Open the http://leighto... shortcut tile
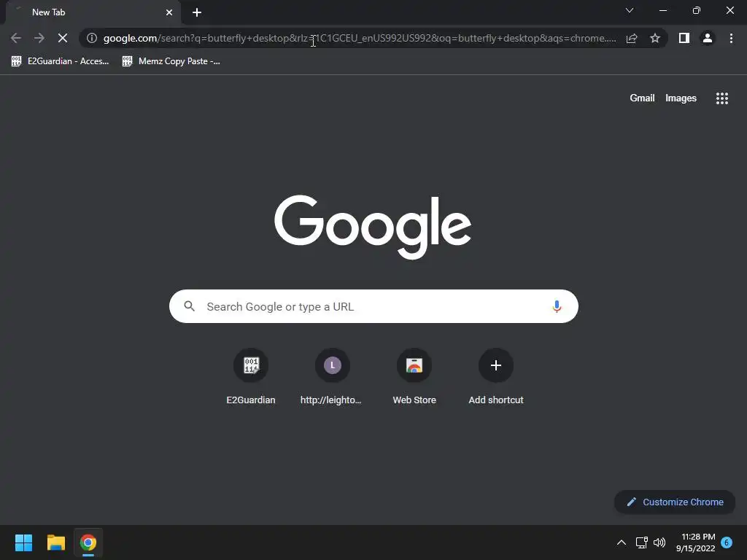747x560 pixels. pyautogui.click(x=332, y=377)
